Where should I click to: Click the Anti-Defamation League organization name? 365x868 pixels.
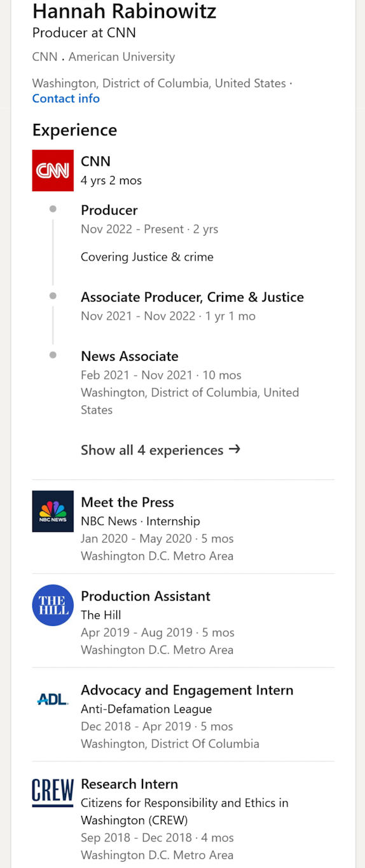pyautogui.click(x=146, y=709)
